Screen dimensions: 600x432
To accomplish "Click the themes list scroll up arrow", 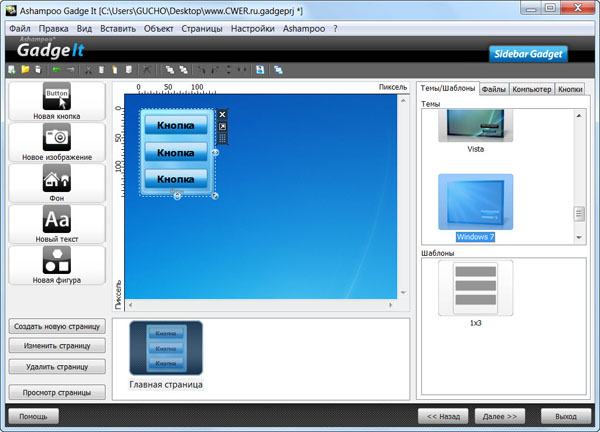I will click(579, 116).
